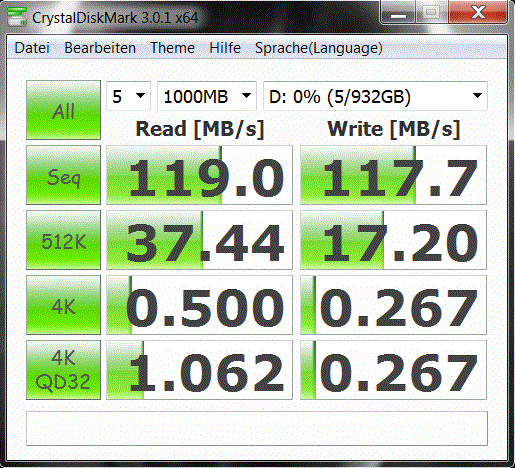Maximize the CrystalDiskMark window
The height and width of the screenshot is (468, 515).
(432, 13)
